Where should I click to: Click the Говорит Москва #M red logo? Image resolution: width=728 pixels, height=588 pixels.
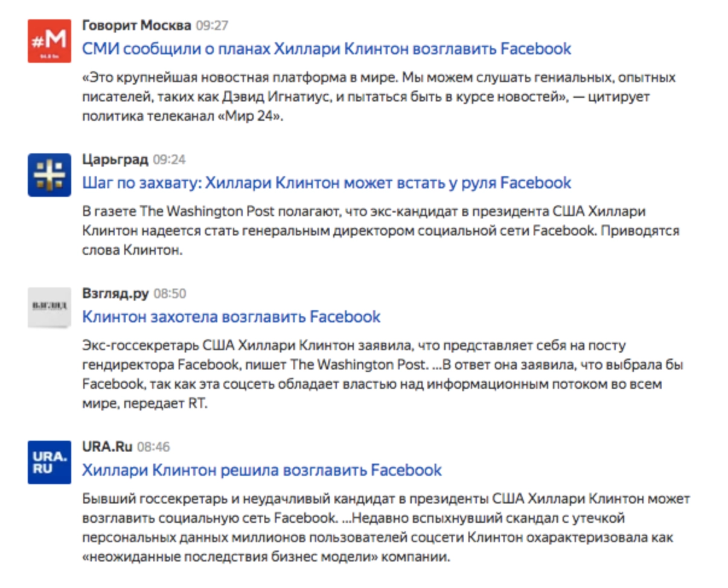tap(49, 41)
